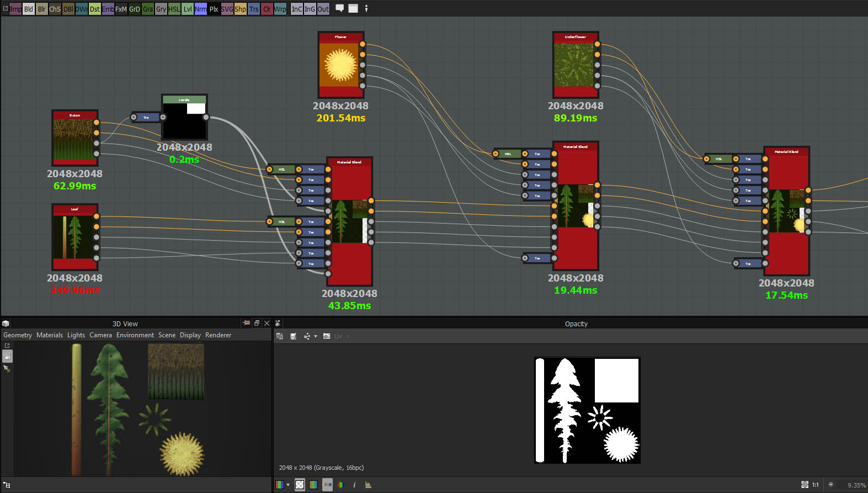Open the Camera menu
The width and height of the screenshot is (868, 493).
(100, 335)
